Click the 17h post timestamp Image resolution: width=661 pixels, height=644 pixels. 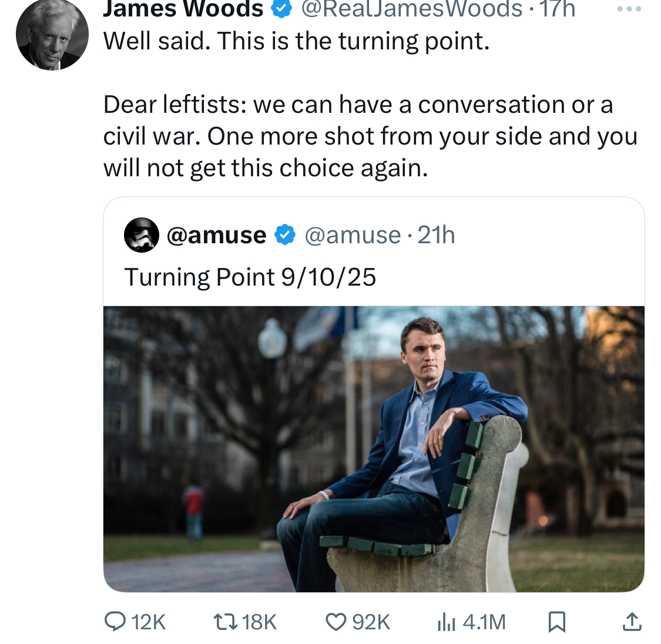(558, 8)
